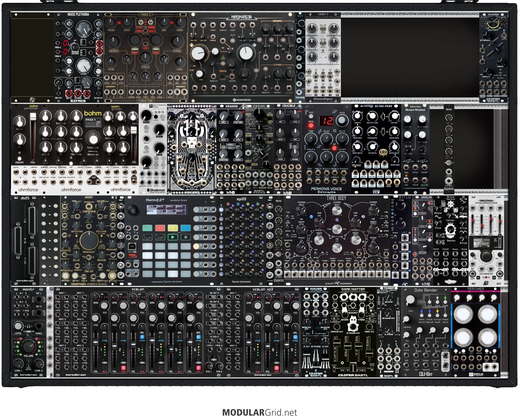Click the Level knob on monitr
Viewport: 520px width, 420px height.
[18, 326]
